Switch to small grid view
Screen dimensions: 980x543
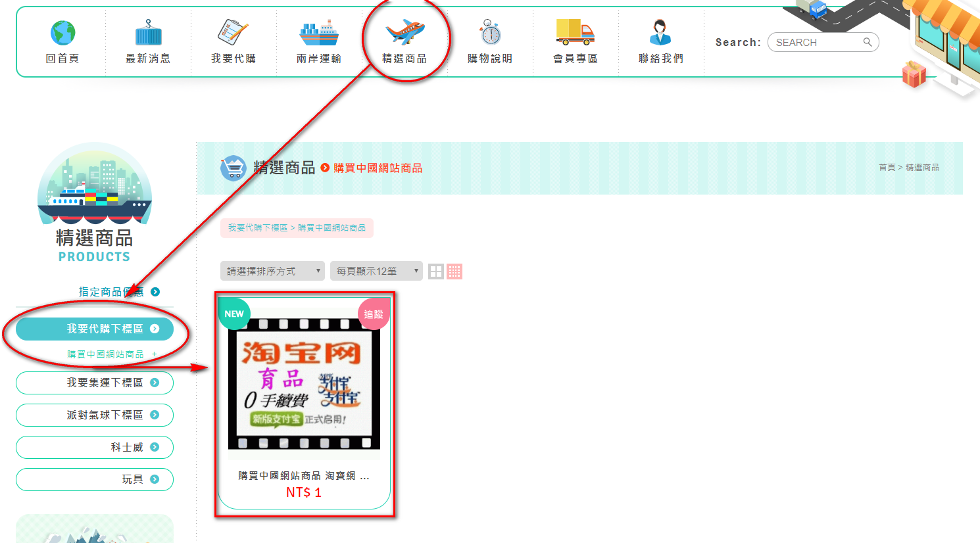[454, 271]
